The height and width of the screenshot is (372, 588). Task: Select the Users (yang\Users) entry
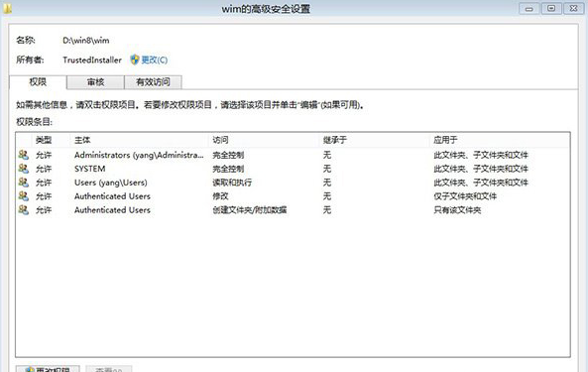pyautogui.click(x=293, y=183)
